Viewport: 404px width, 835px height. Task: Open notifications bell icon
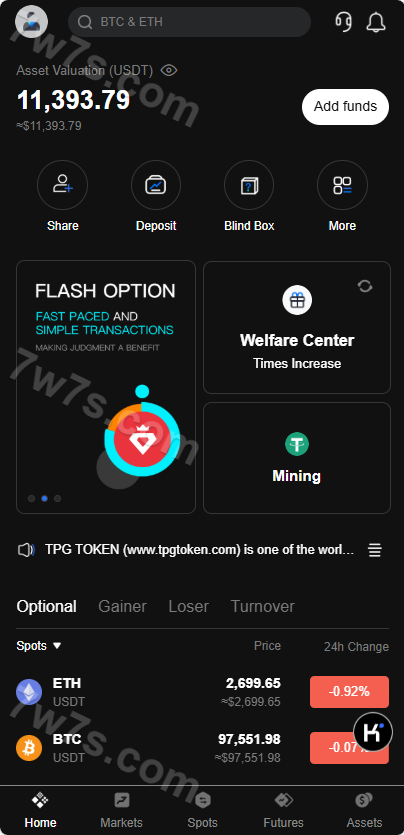[376, 22]
